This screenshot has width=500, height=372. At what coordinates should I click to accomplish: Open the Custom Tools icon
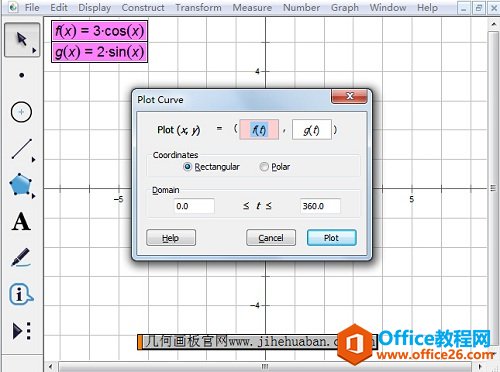[x=22, y=331]
